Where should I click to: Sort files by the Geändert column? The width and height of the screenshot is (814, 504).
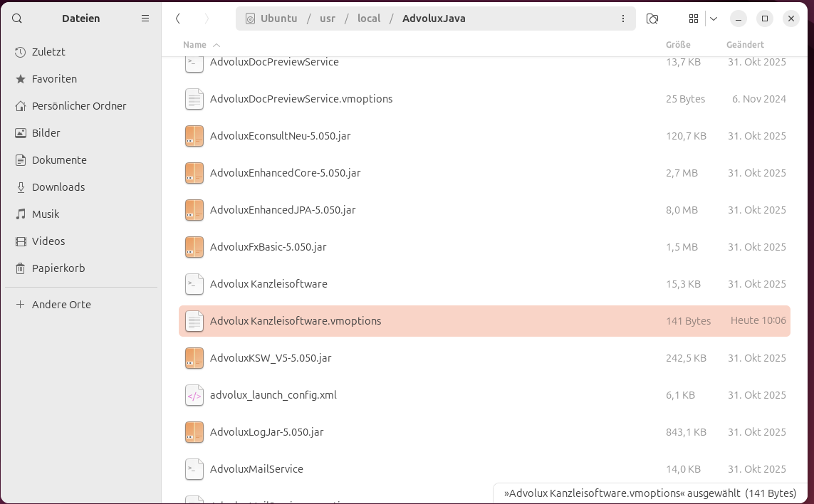click(745, 45)
